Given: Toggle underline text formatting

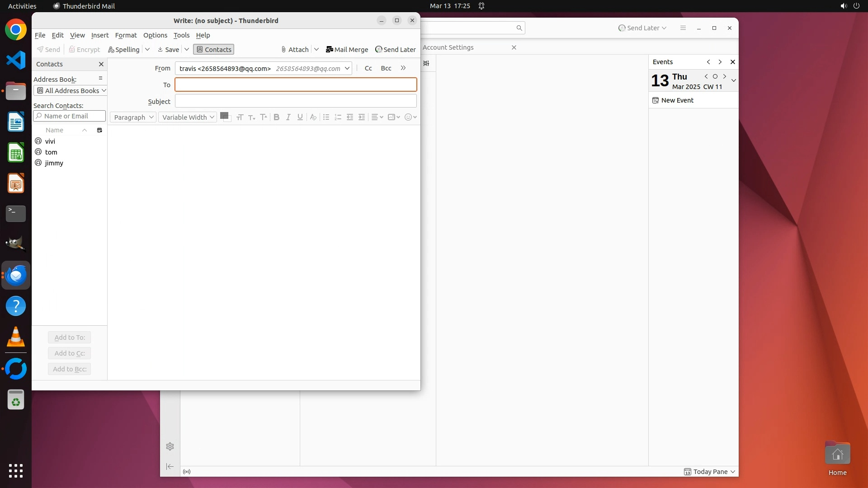Looking at the screenshot, I should tap(300, 117).
